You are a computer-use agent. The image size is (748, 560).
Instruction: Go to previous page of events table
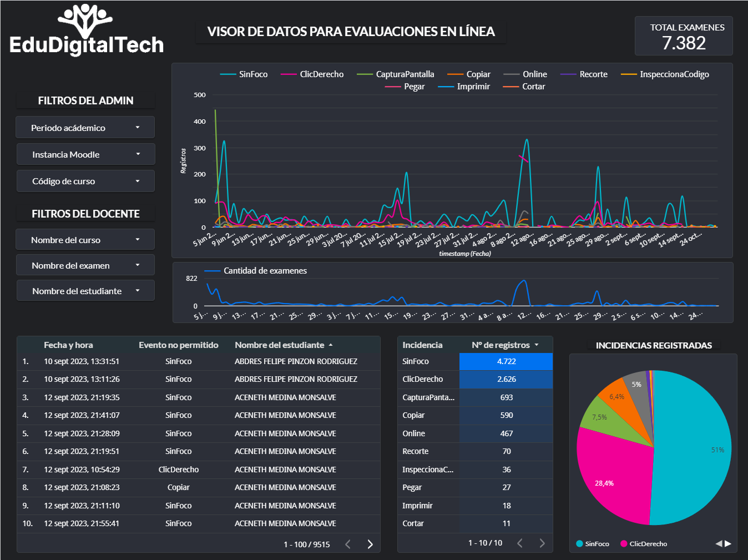(x=348, y=544)
